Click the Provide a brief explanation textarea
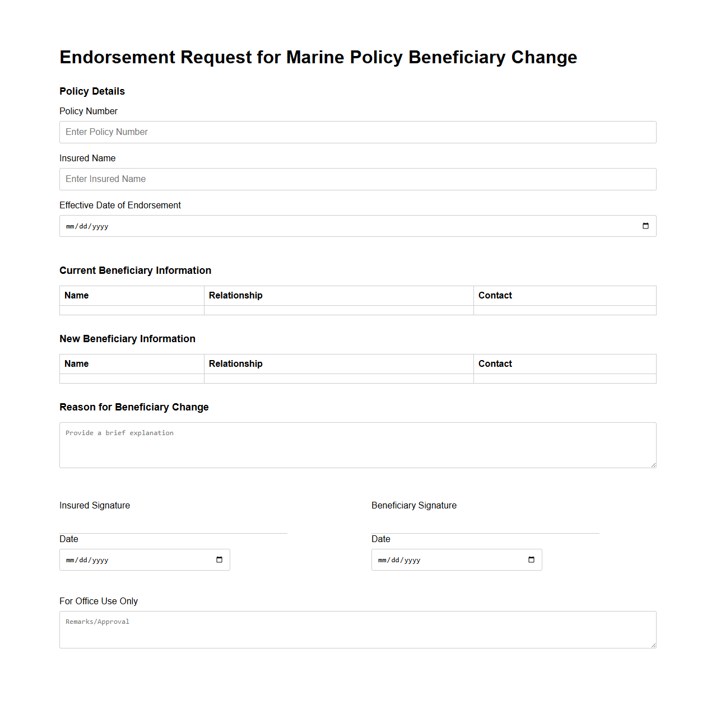Screen dimensions: 716x728 click(357, 445)
